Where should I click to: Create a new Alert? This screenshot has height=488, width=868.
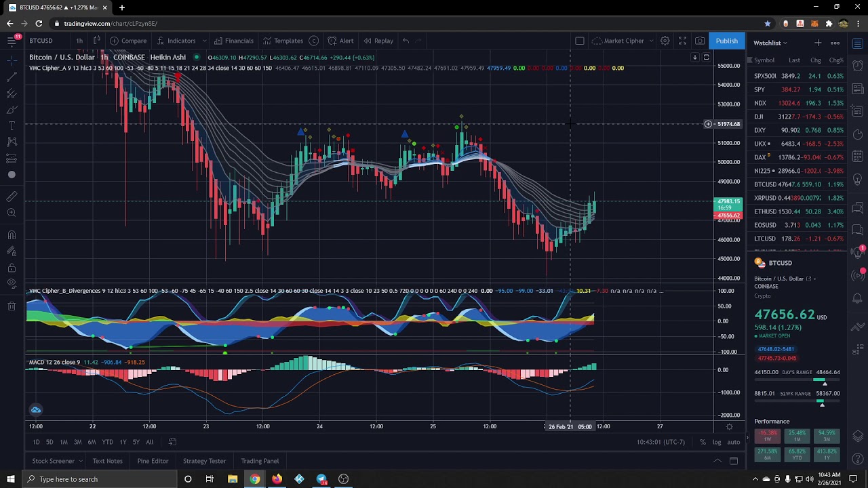[x=340, y=41]
